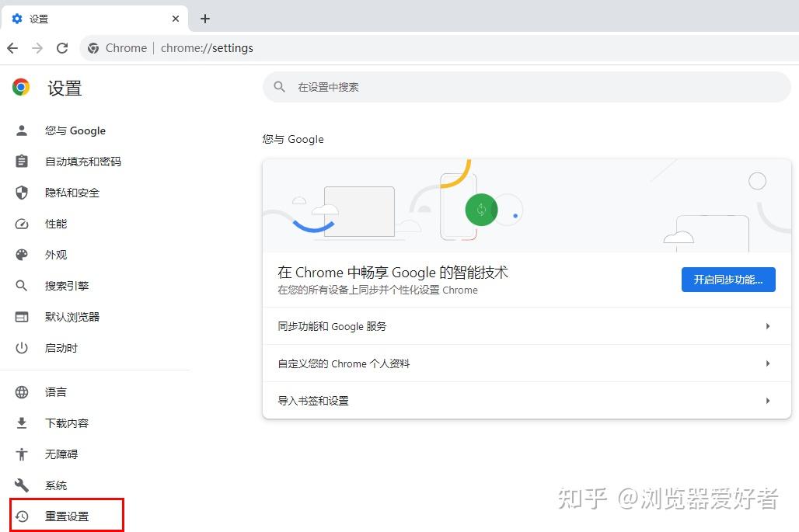Open 您与 Google section

coord(75,130)
